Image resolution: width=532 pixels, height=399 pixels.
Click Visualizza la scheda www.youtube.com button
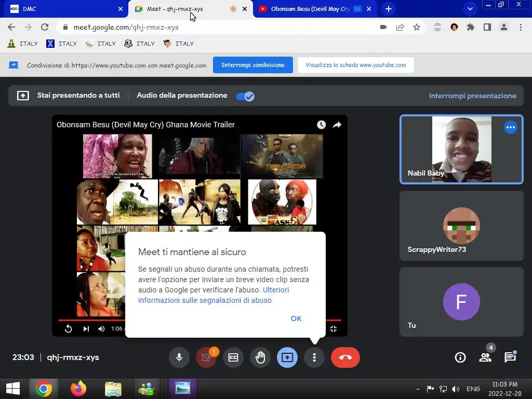pyautogui.click(x=355, y=65)
